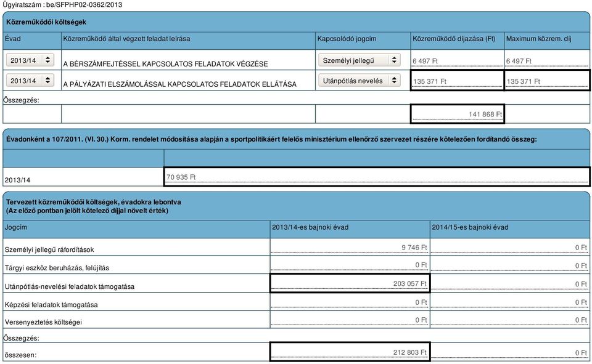This screenshot has height=364, width=592.
Task: Expand the "Személyi jellegű" jogcím dropdown
Action: click(x=359, y=60)
